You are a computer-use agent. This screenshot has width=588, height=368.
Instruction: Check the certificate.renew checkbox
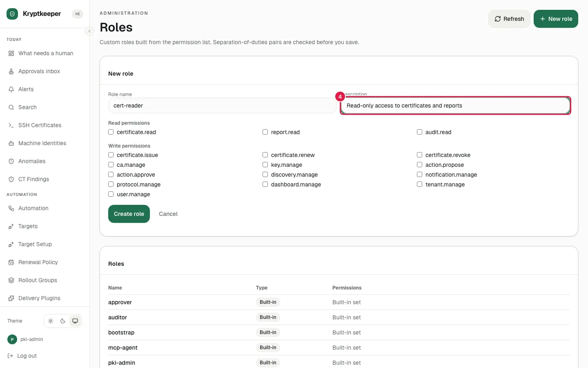coord(265,155)
